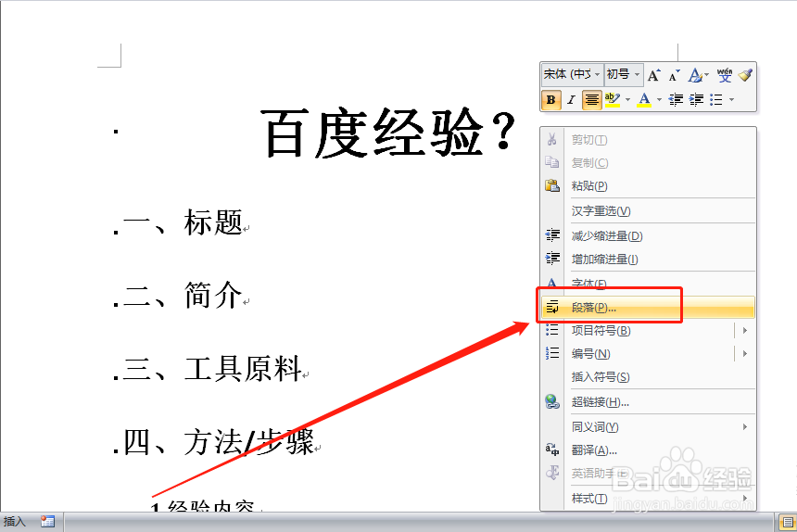Viewport: 797px width, 532px height.
Task: Select 增加缩进量(I) in context menu
Action: click(649, 260)
